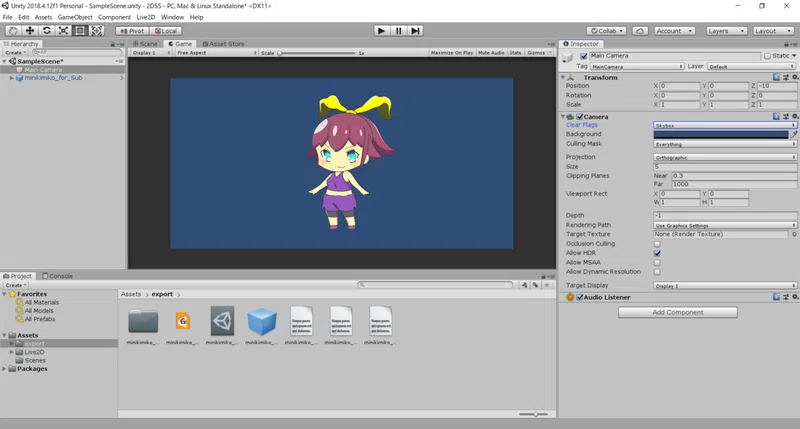Viewport: 800px width, 429px height.
Task: Open the Rendering Path dropdown
Action: click(x=724, y=225)
